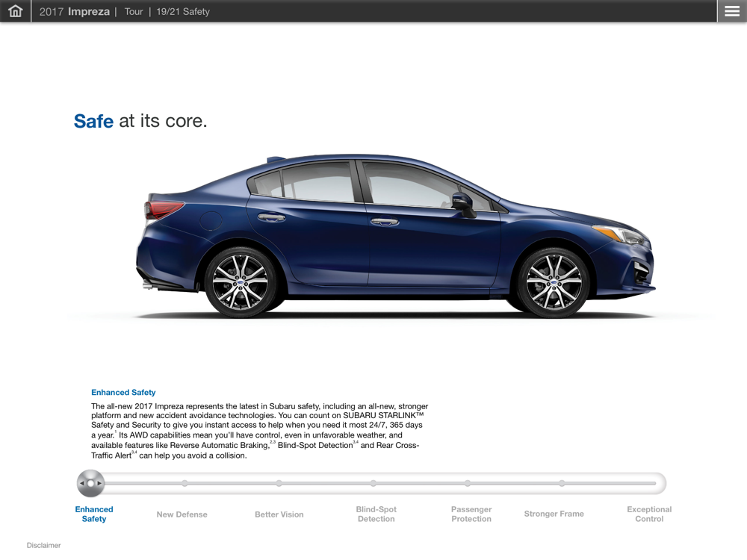Jump to Better Vision slider dot
Screen dimensions: 747x560
tap(279, 483)
